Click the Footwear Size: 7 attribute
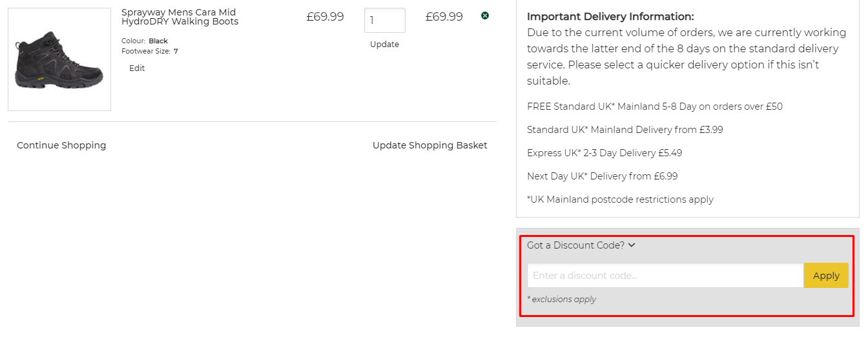The width and height of the screenshot is (868, 337). 150,51
